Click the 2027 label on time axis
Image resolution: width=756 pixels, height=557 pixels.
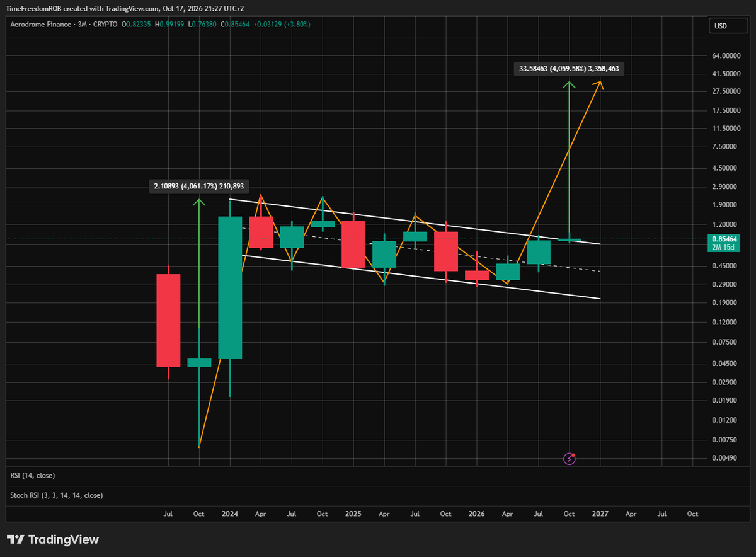pyautogui.click(x=600, y=514)
